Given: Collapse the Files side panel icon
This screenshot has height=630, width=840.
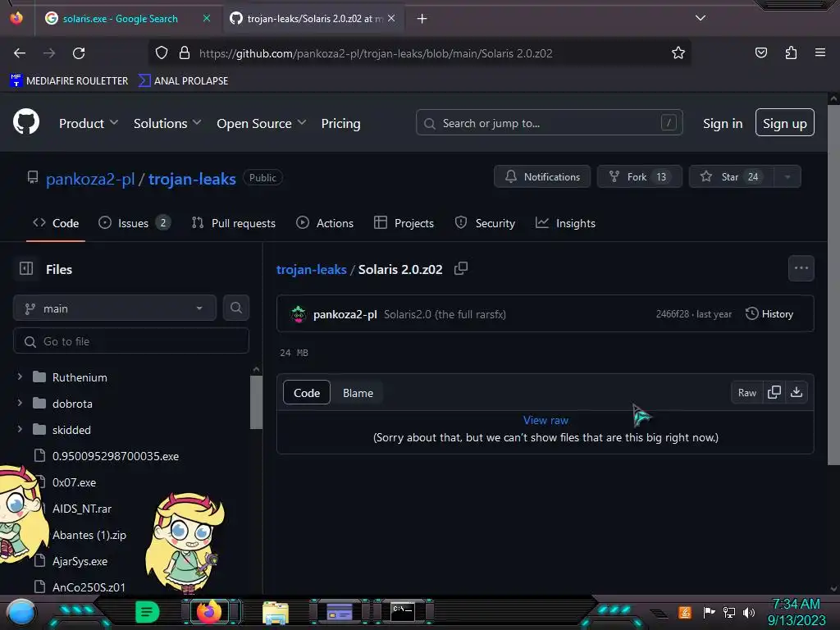Looking at the screenshot, I should coord(26,268).
